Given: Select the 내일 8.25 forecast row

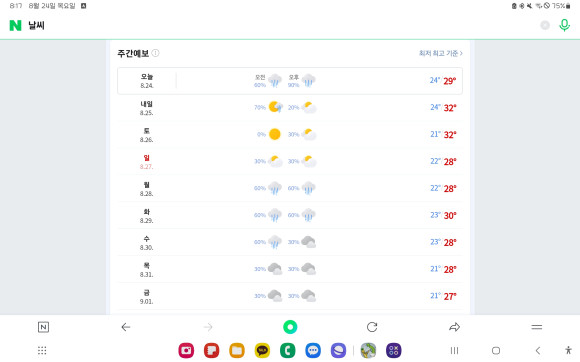Looking at the screenshot, I should coord(290,108).
